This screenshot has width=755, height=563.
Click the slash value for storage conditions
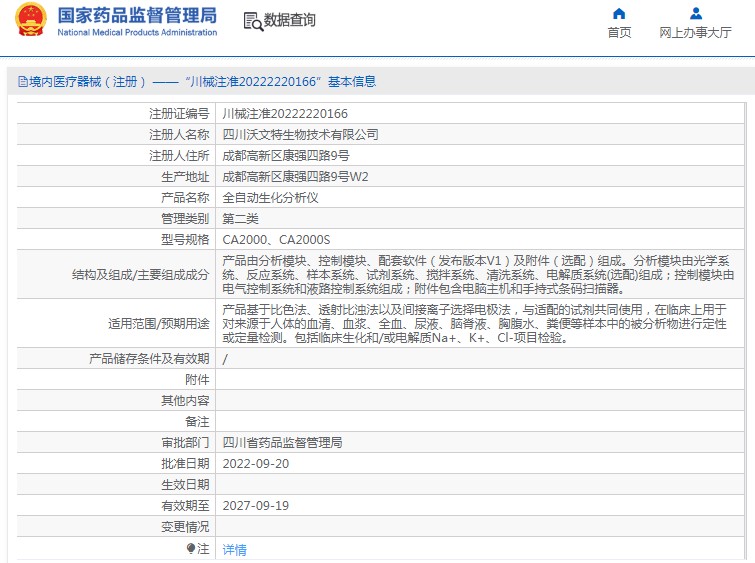(225, 359)
